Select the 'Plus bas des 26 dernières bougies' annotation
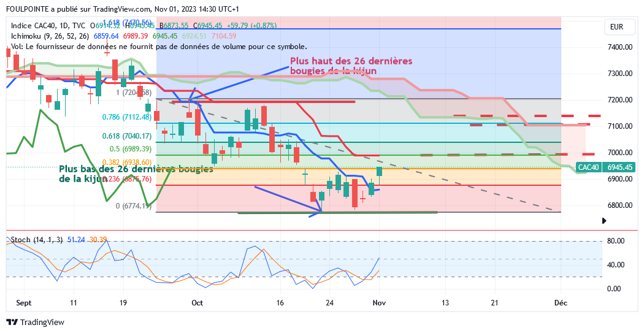This screenshot has width=644, height=333. [136, 174]
